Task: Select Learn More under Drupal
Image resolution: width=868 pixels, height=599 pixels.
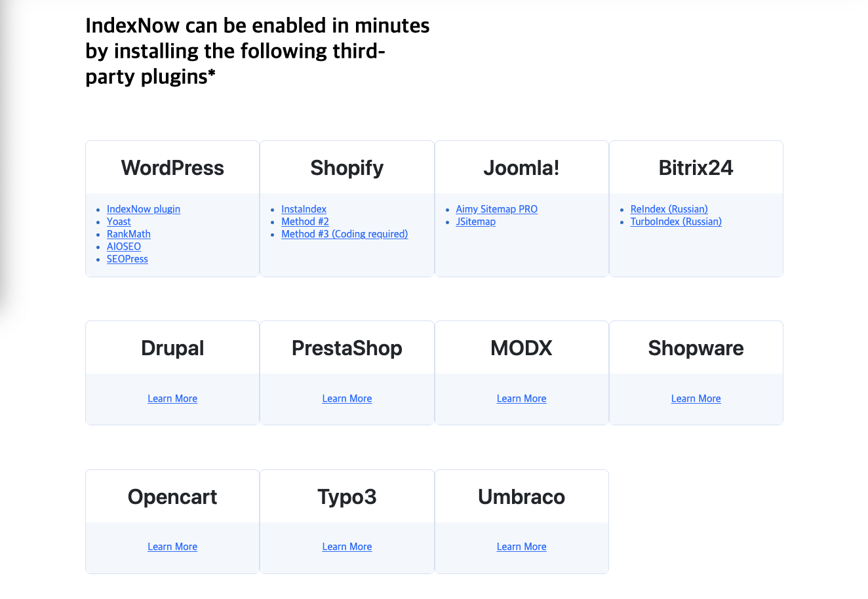Action: [172, 398]
